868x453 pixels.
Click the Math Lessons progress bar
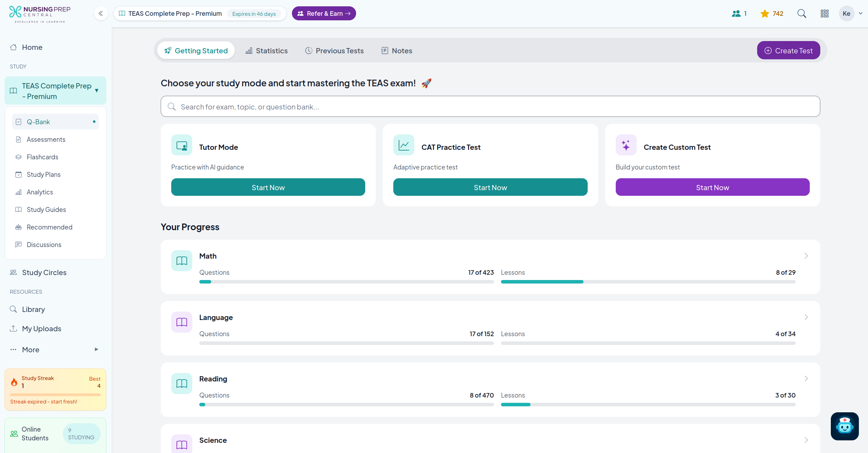(648, 282)
